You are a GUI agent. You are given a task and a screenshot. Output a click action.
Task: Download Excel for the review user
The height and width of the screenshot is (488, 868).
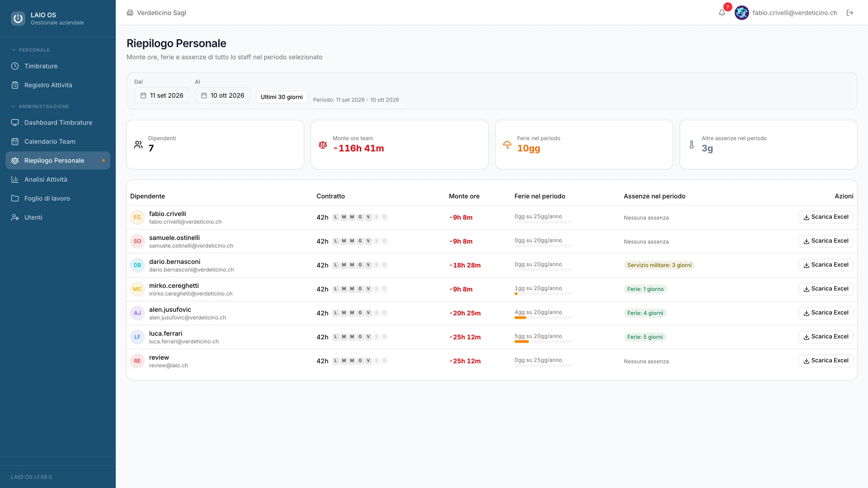point(826,360)
